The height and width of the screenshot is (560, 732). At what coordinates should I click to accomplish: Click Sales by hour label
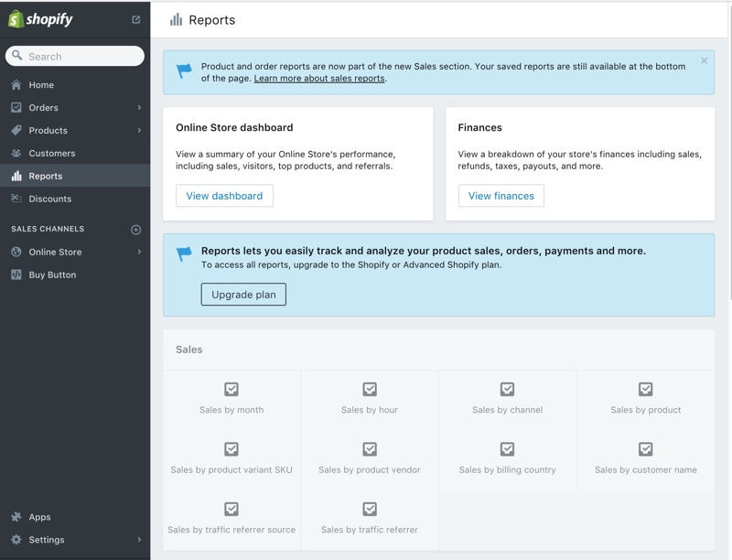tap(370, 410)
